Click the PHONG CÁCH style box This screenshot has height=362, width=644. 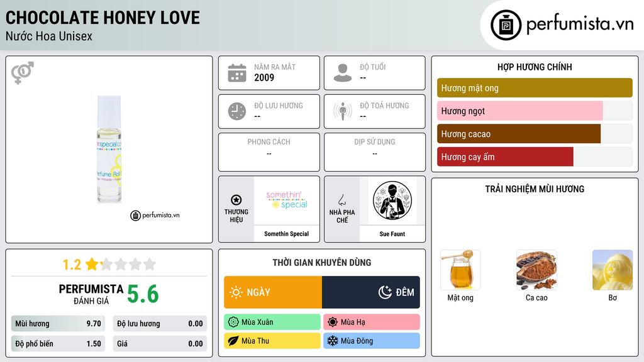[x=269, y=152]
